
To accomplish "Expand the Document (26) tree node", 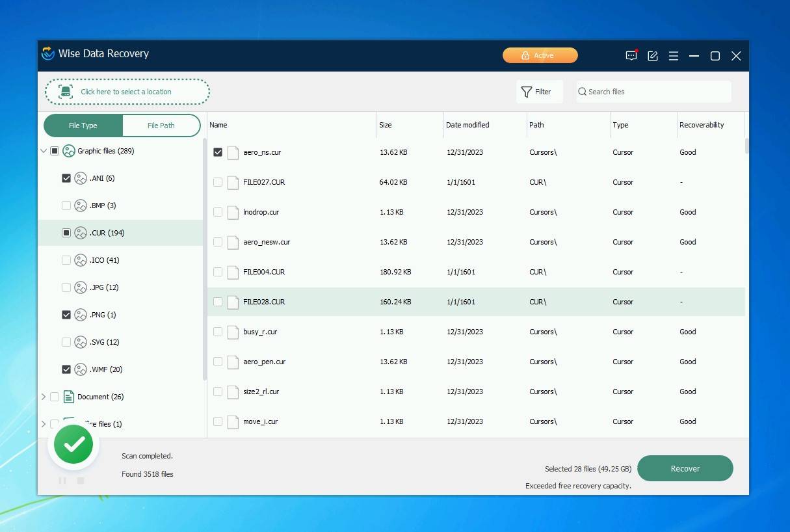I will [44, 397].
